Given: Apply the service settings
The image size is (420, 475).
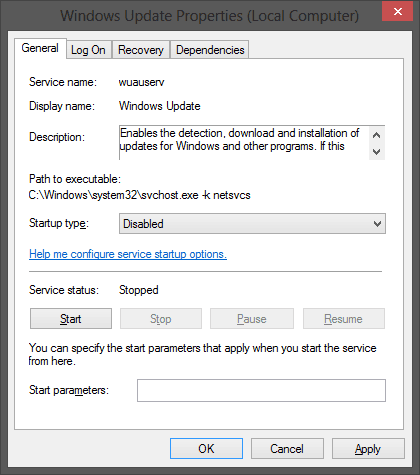Looking at the screenshot, I should 368,449.
